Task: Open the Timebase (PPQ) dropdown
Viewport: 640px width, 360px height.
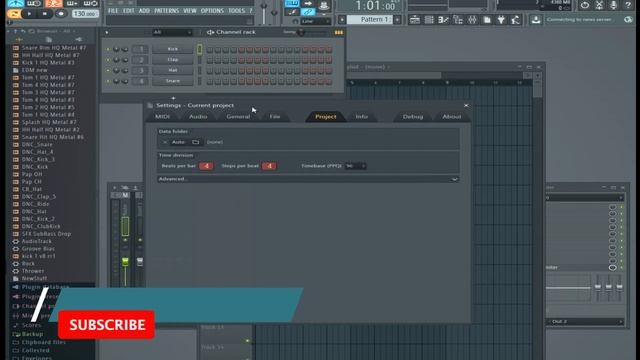Action: [x=356, y=166]
